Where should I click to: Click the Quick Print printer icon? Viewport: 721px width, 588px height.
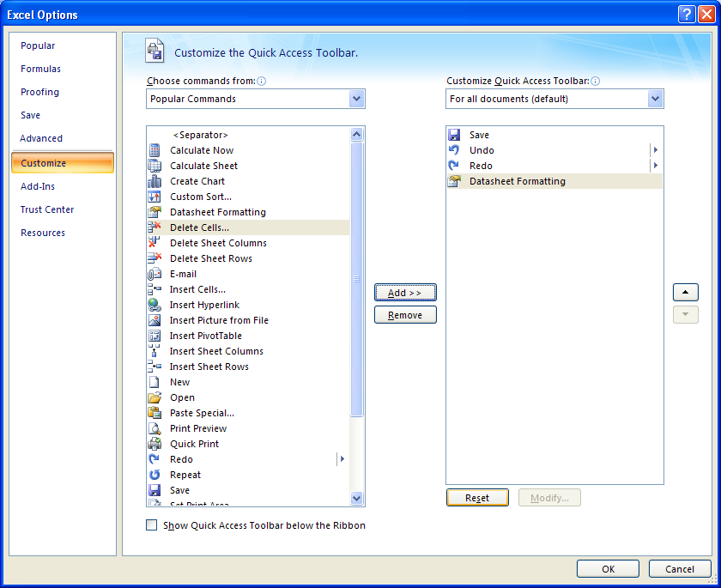pos(154,444)
